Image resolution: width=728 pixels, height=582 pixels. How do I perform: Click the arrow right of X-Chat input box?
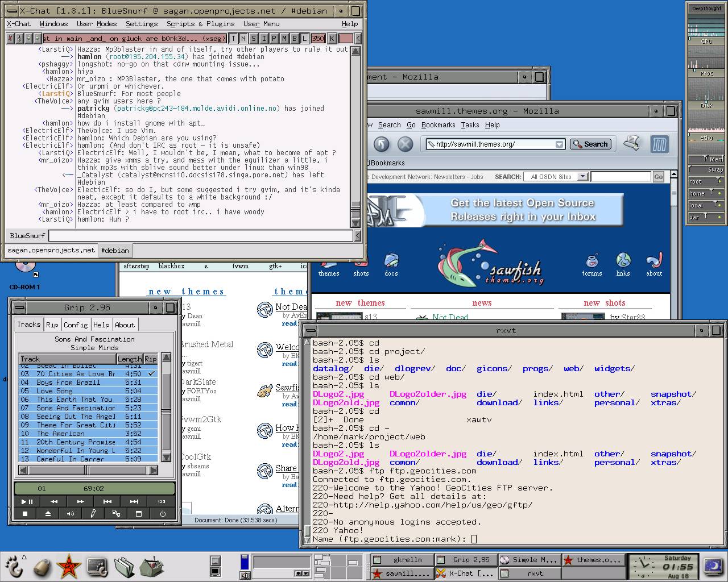click(x=358, y=235)
